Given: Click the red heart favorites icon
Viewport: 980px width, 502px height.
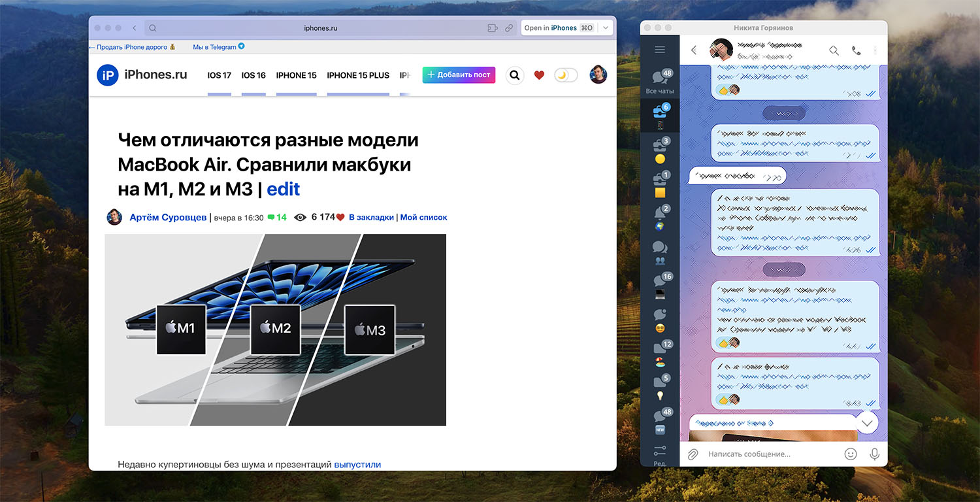Looking at the screenshot, I should pyautogui.click(x=539, y=75).
